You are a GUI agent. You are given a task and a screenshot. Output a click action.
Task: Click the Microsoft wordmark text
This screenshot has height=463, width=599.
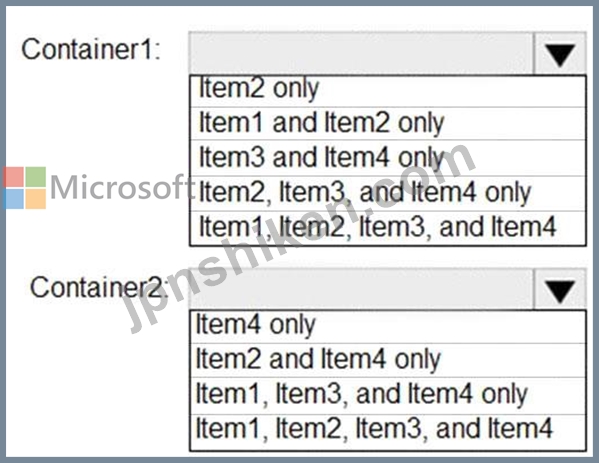pos(122,187)
